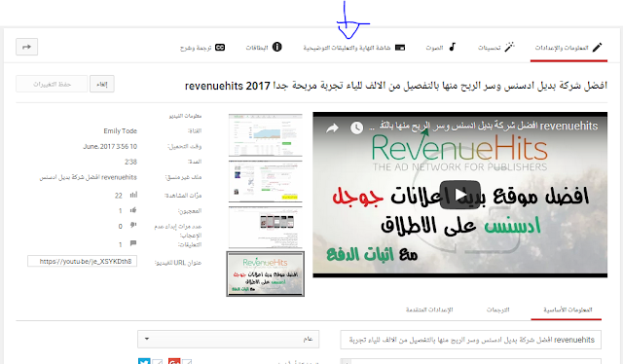Select the second video thumbnail option
The height and width of the screenshot is (364, 623).
tap(266, 181)
